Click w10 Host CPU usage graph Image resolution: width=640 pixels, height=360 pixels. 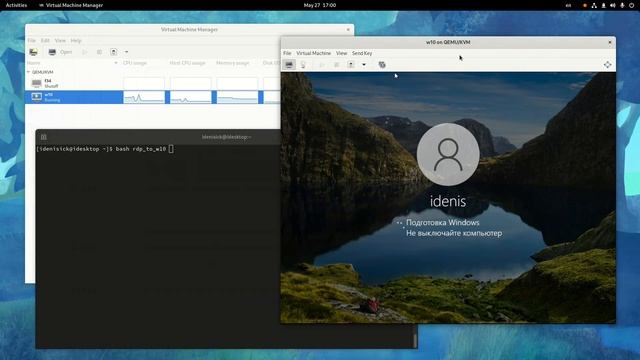click(x=191, y=97)
